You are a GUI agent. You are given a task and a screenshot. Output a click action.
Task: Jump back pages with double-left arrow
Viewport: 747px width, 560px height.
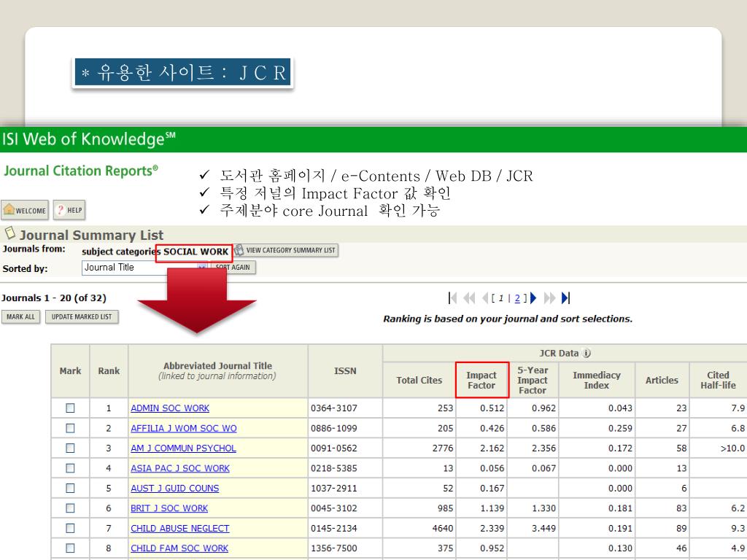click(469, 298)
